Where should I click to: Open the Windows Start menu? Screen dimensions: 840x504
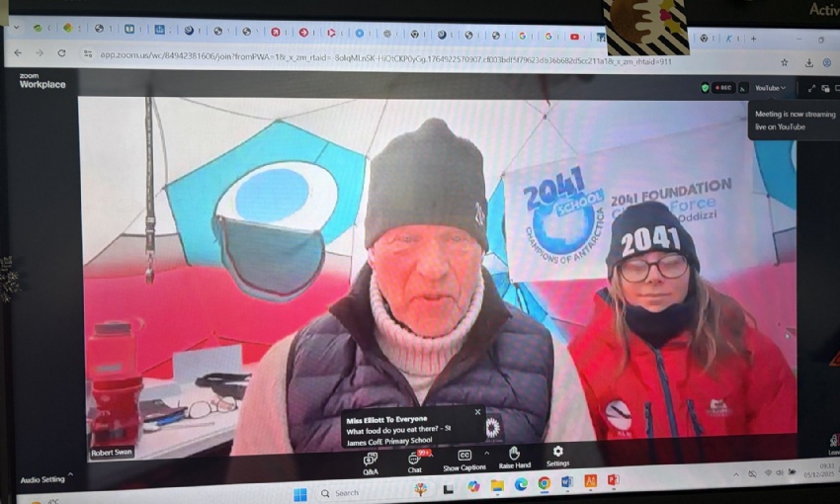click(x=299, y=493)
